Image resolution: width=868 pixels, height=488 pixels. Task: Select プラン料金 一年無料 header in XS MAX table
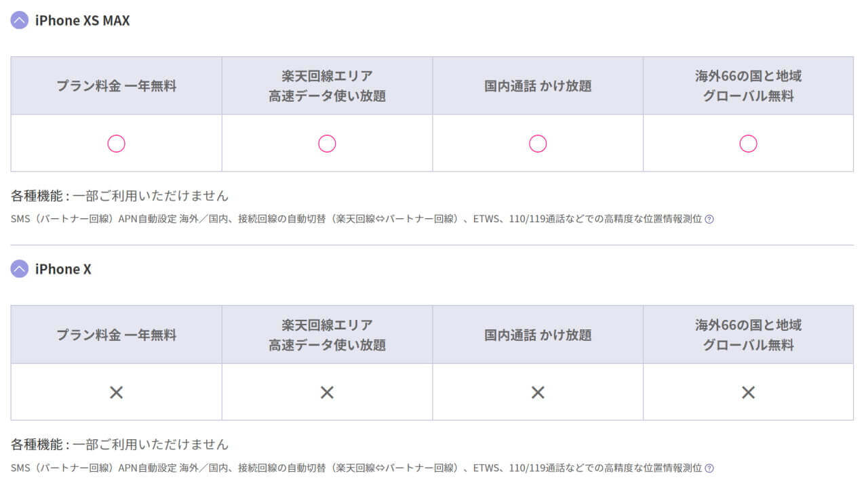(117, 86)
